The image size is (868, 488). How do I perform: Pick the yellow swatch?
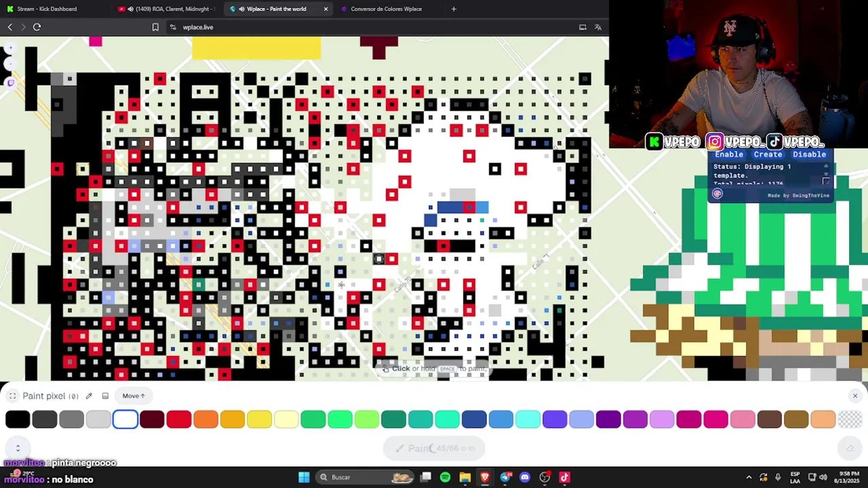259,420
